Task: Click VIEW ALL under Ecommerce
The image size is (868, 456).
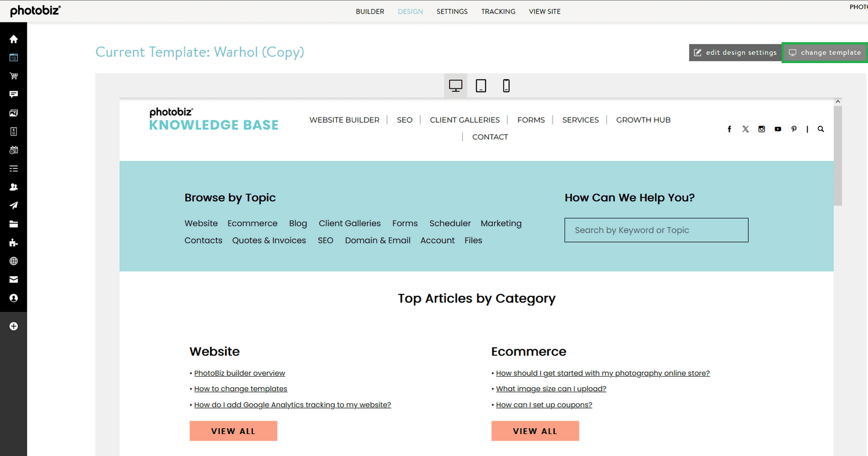Action: pos(535,431)
